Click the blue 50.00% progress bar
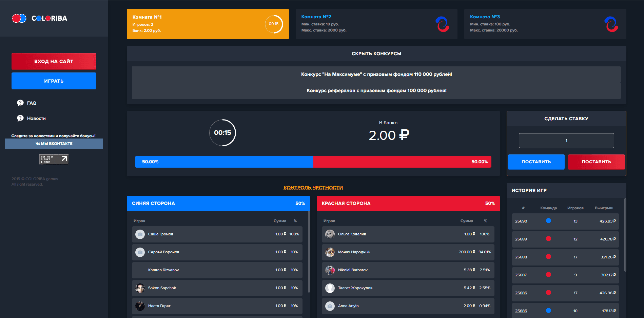The height and width of the screenshot is (318, 644). (x=224, y=162)
